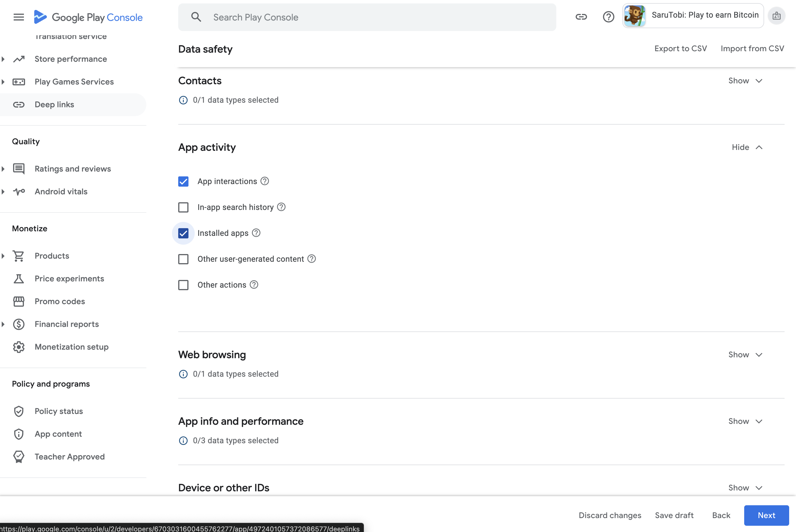Enable the In-app search history checkbox
This screenshot has height=532, width=796.
183,207
